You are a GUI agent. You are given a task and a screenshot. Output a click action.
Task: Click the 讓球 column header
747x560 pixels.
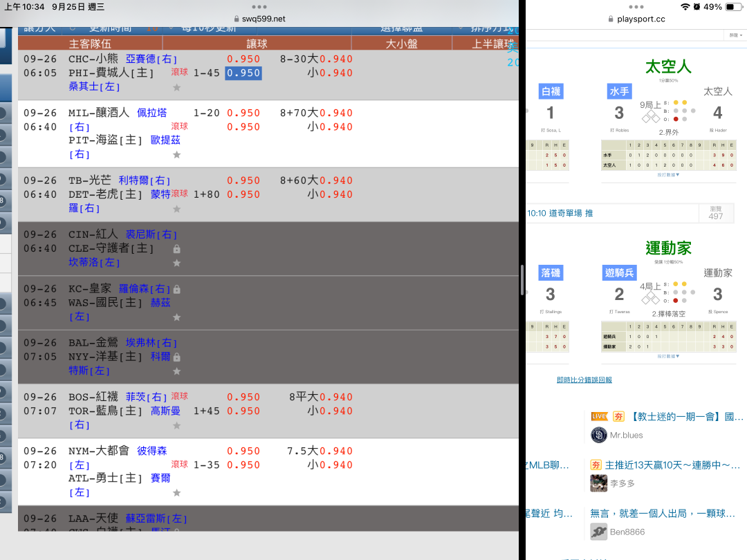(257, 44)
